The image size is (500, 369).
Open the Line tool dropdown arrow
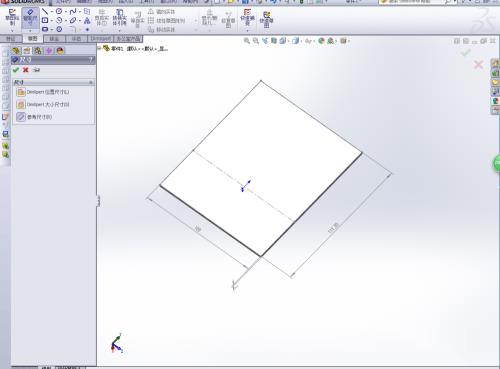pos(52,12)
